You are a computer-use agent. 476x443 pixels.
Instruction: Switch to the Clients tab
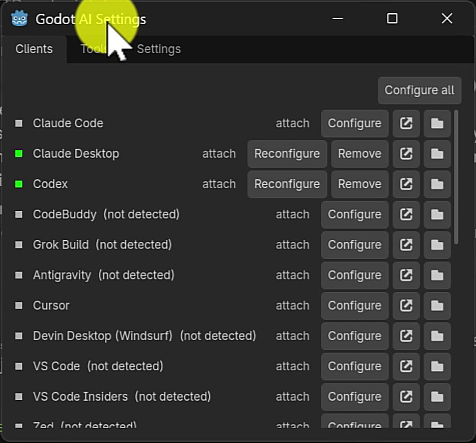click(34, 49)
